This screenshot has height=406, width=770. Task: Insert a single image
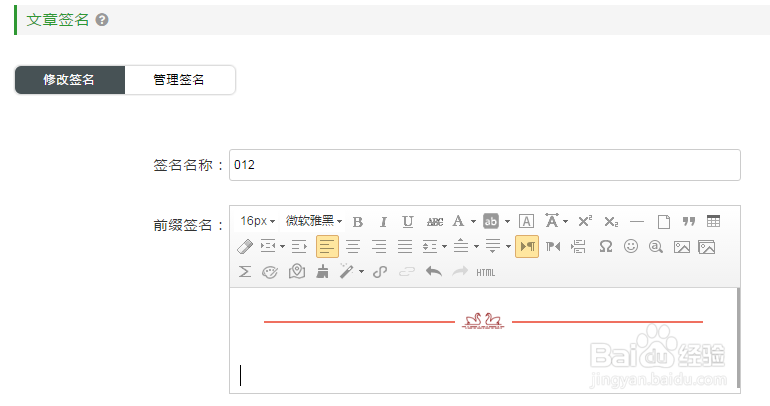tap(682, 247)
